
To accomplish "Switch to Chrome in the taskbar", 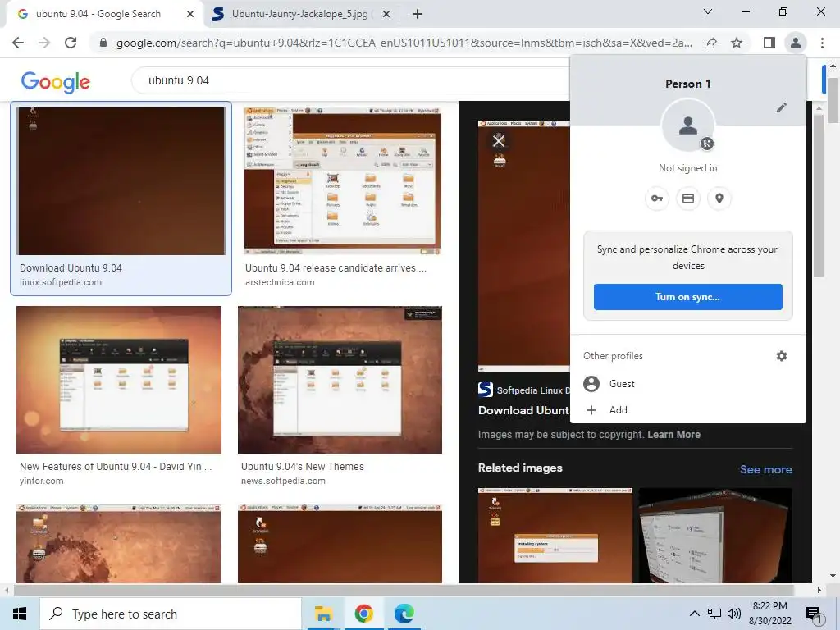I will click(x=363, y=614).
